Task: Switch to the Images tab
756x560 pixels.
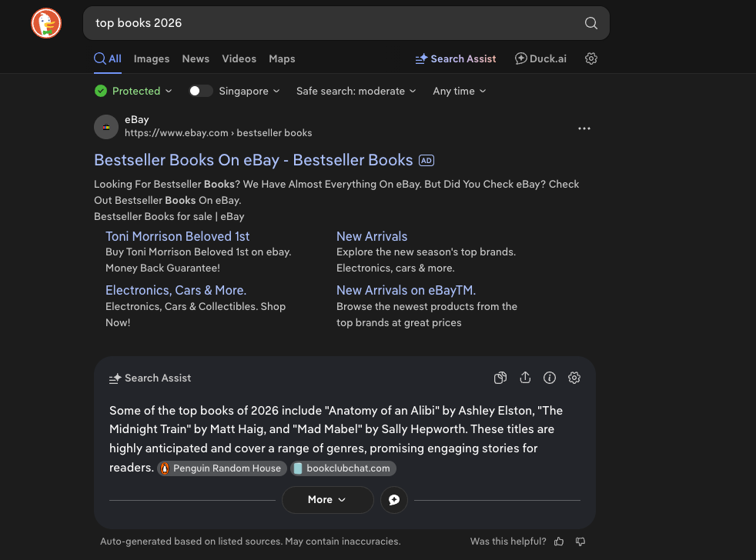Action: (x=152, y=58)
